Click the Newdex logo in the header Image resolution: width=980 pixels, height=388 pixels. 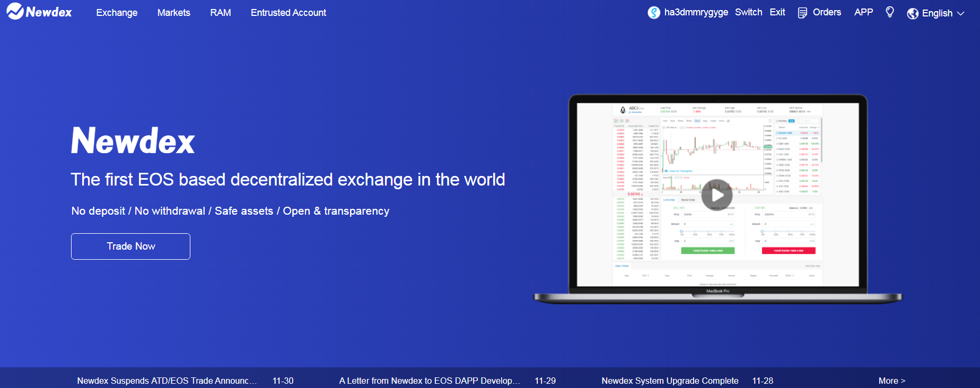point(39,11)
